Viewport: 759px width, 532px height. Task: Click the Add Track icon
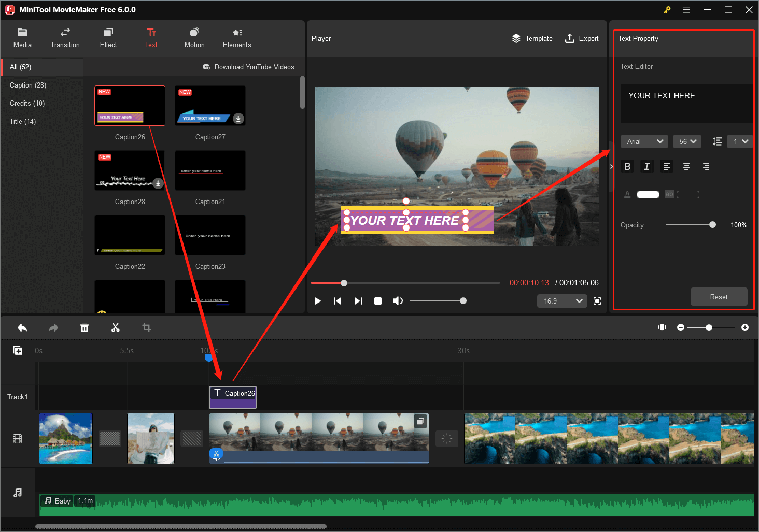[x=18, y=350]
